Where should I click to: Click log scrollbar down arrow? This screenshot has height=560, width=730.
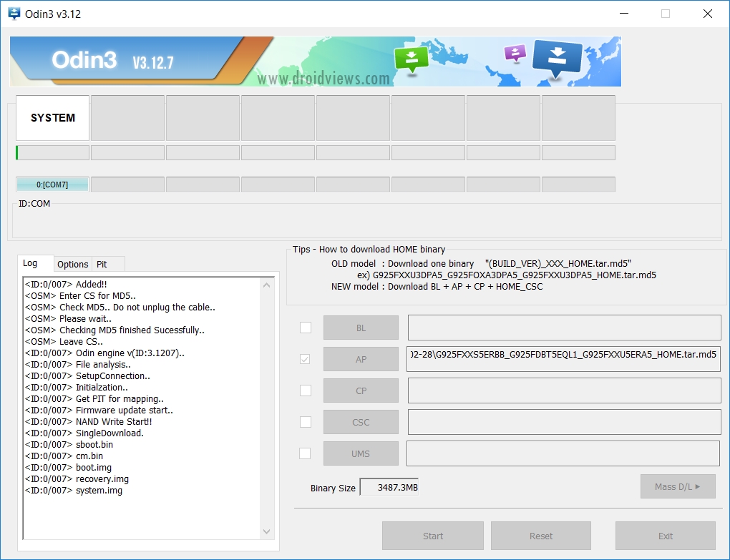click(267, 531)
